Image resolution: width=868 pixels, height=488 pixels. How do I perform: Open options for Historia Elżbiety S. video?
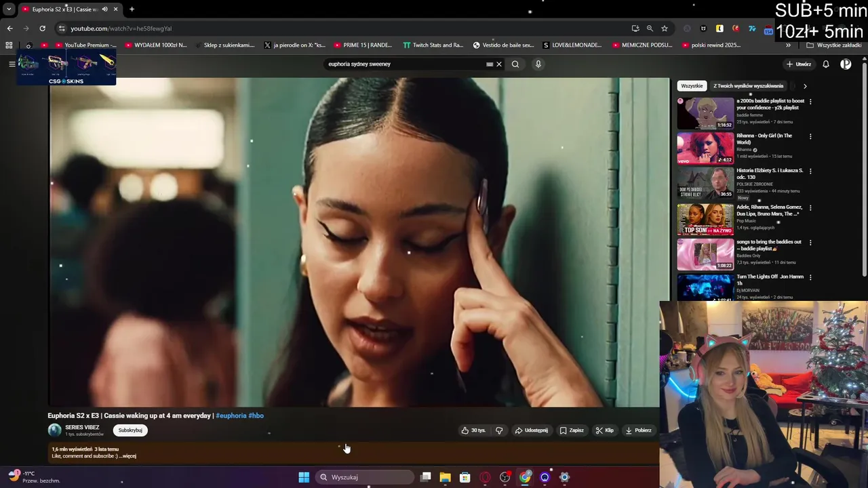(x=810, y=171)
